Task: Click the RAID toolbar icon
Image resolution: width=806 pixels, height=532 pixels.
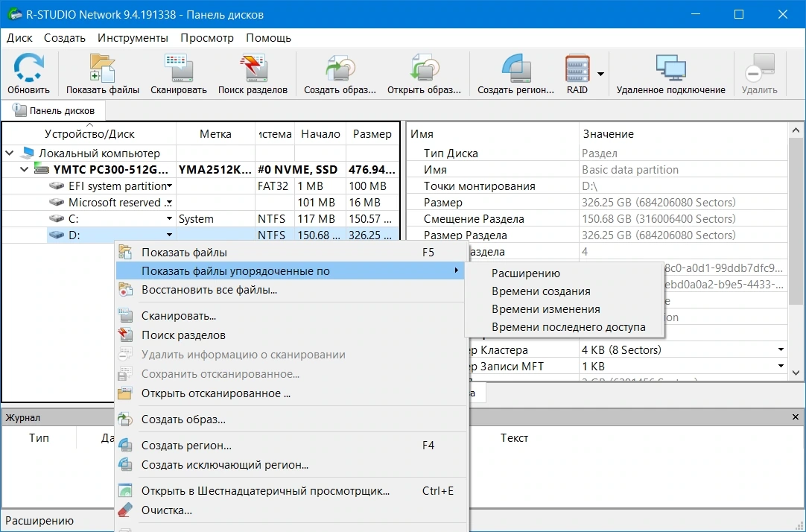Action: pos(577,68)
